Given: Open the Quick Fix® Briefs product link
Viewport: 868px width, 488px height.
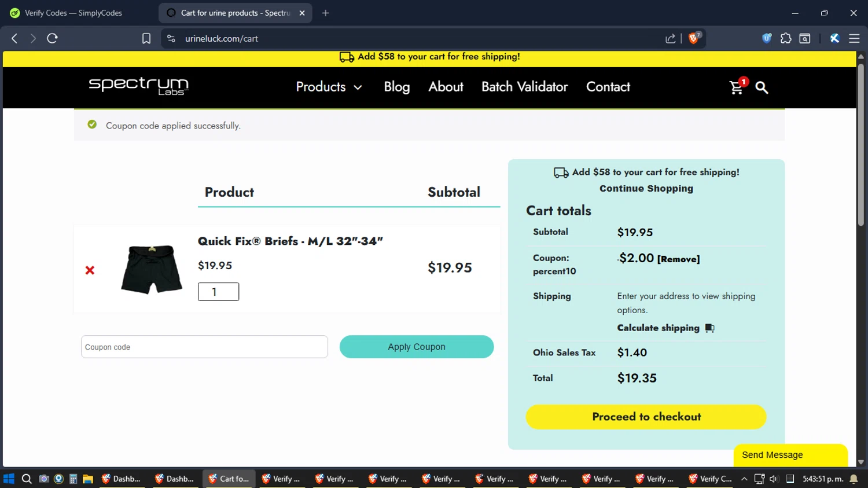Looking at the screenshot, I should tap(290, 241).
